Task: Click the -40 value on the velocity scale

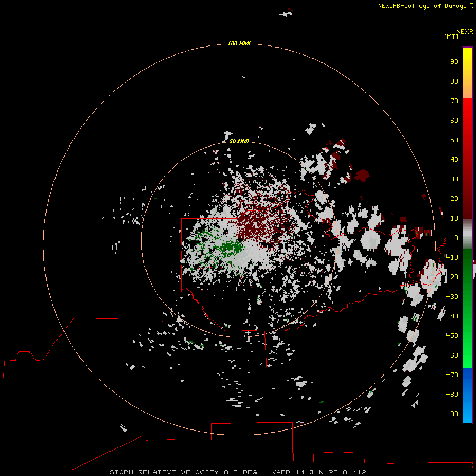Action: pos(452,316)
